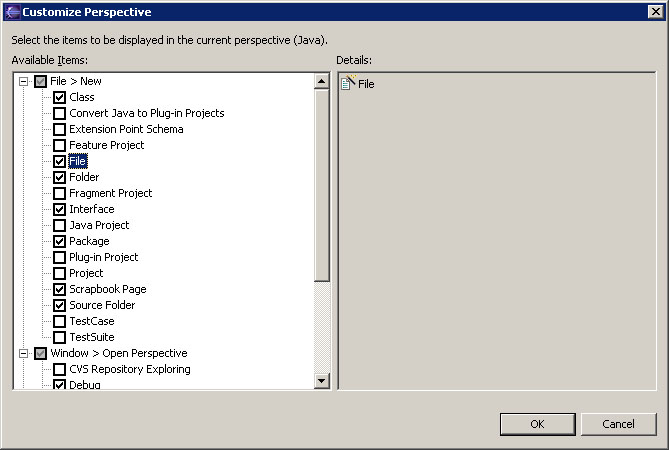Select 'Convert Java to Plug-in Projects' label
This screenshot has height=450, width=669.
[147, 113]
